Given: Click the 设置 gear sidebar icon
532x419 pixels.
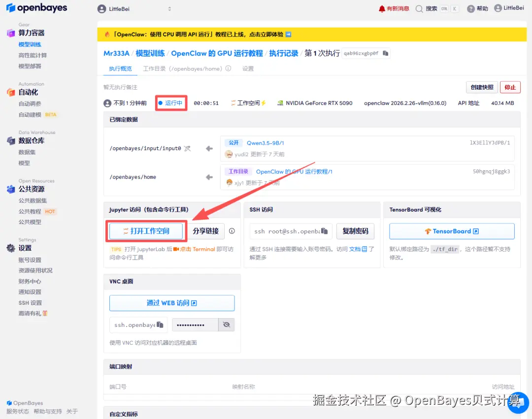Looking at the screenshot, I should 11,248.
